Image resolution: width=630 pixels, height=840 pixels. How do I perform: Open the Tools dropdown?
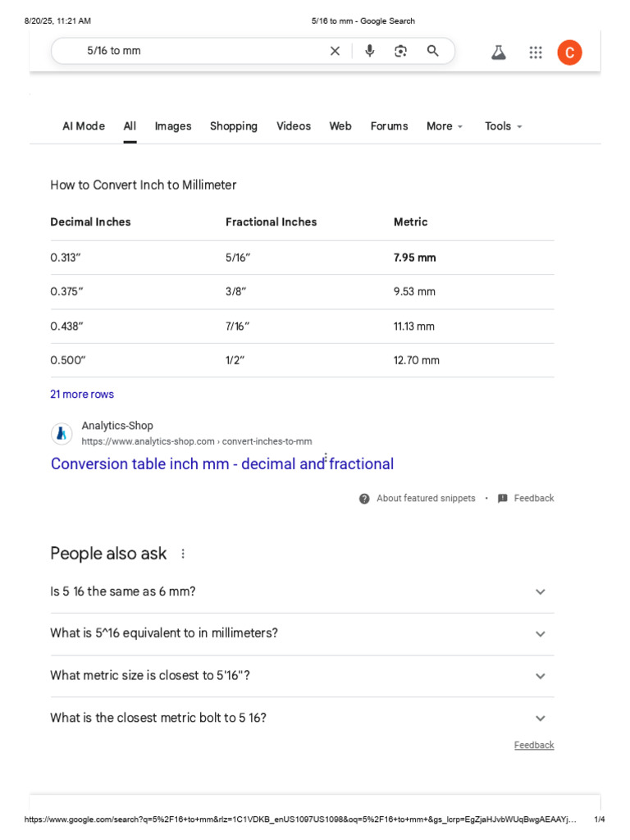pyautogui.click(x=503, y=126)
